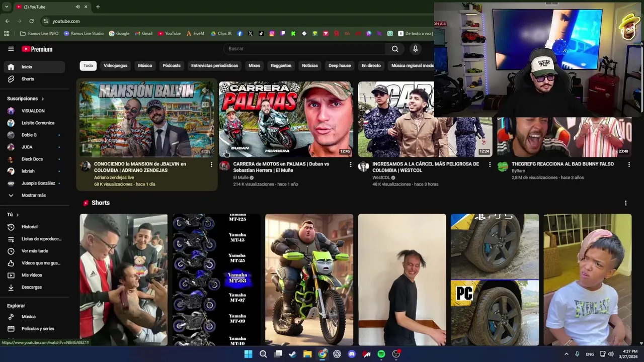Open Shorts section options menu
This screenshot has width=644, height=362.
coord(625,203)
